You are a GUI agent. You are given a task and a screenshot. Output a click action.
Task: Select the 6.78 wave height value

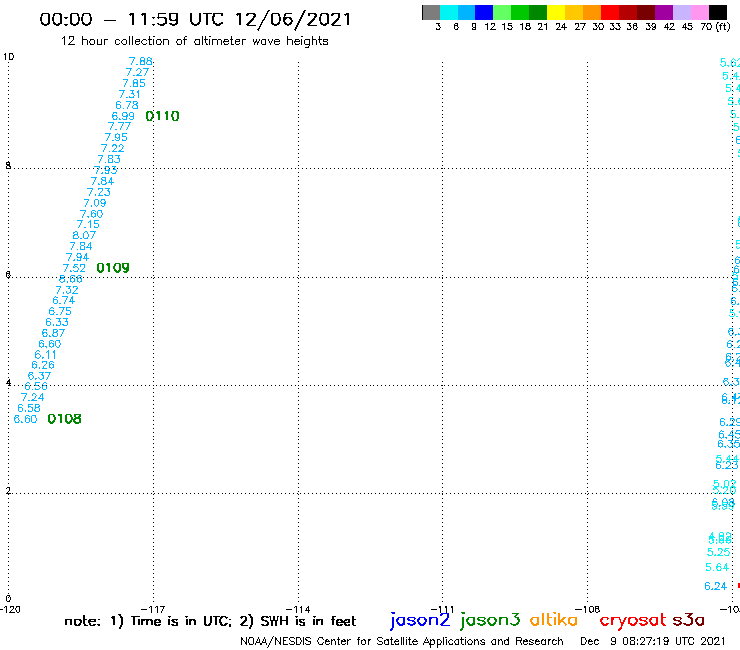click(x=126, y=105)
